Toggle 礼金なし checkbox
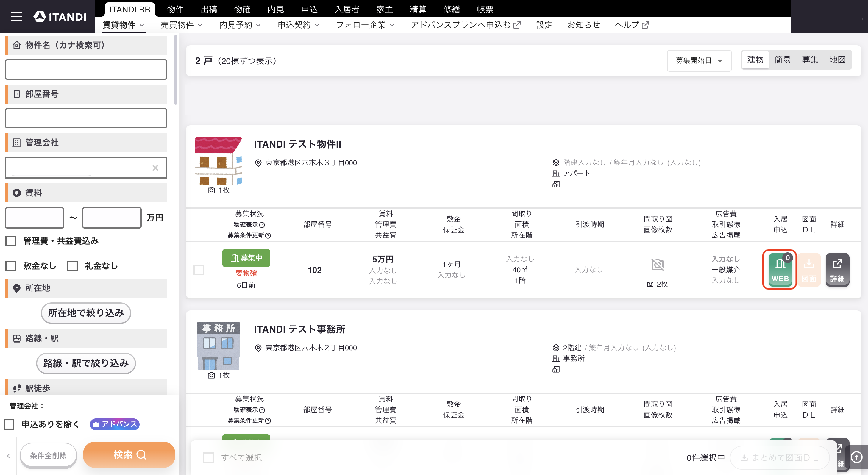 click(x=72, y=266)
